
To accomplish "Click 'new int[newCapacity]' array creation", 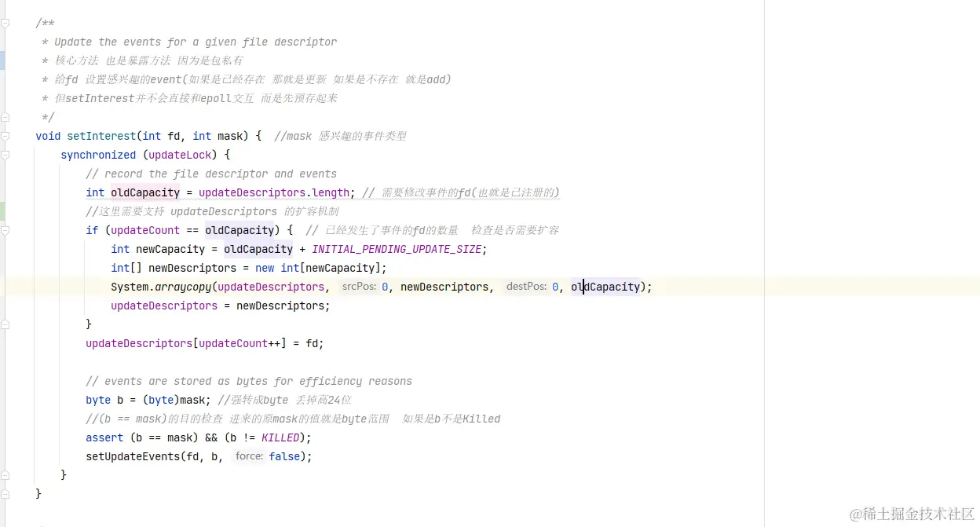I will click(x=318, y=268).
